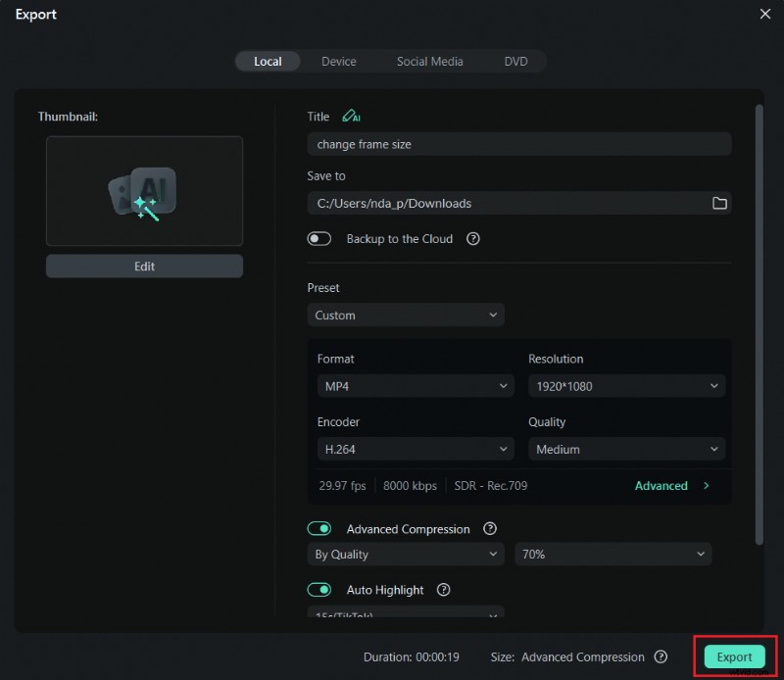The height and width of the screenshot is (680, 784).
Task: Disable Advanced Compression
Action: [319, 529]
